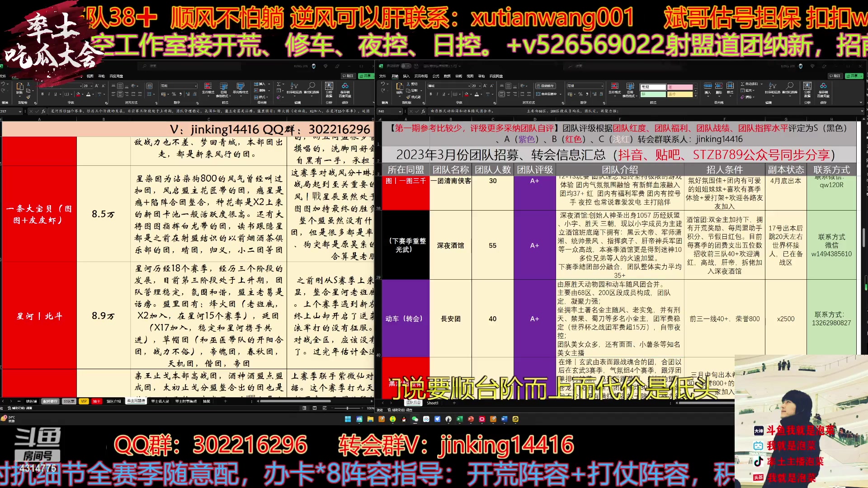Expand Name Box dropdown showing F40
This screenshot has width=868, height=488.
(x=400, y=111)
